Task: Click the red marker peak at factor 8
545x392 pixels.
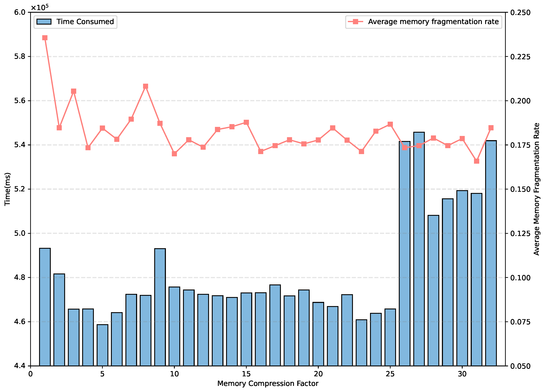Action: 146,86
